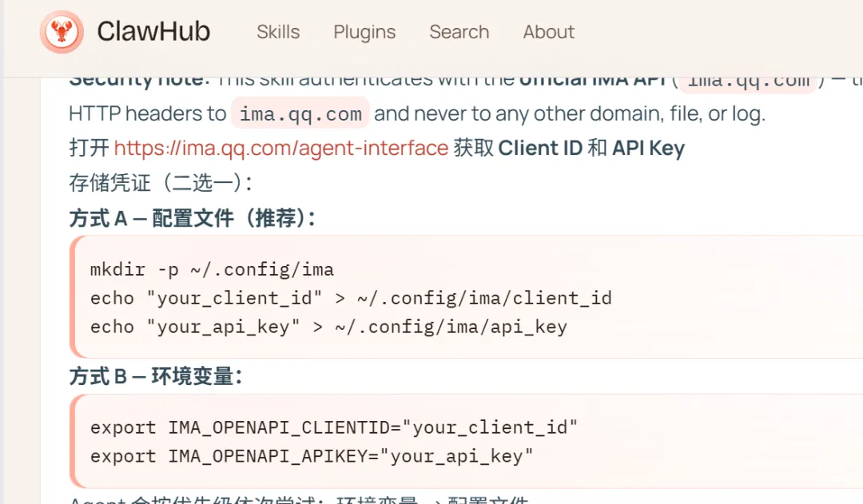
Task: Click the echo "your_api_key" code line
Action: coord(328,327)
